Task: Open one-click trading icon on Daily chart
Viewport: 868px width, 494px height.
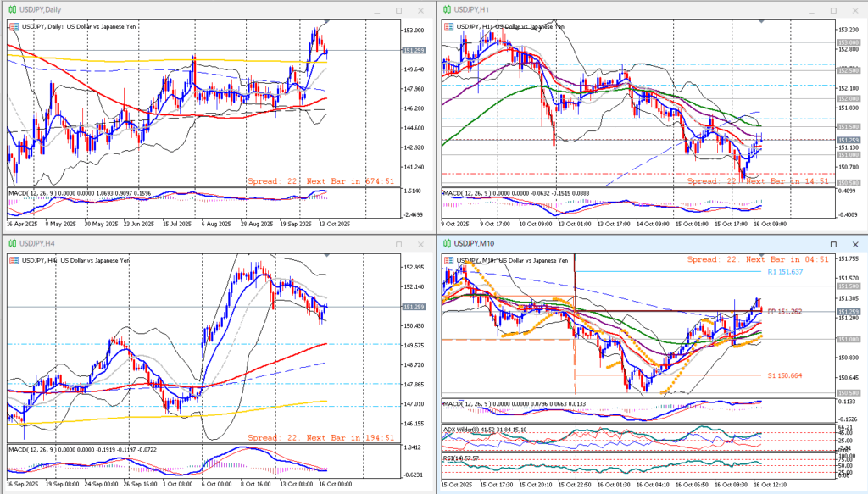Action: [x=13, y=27]
